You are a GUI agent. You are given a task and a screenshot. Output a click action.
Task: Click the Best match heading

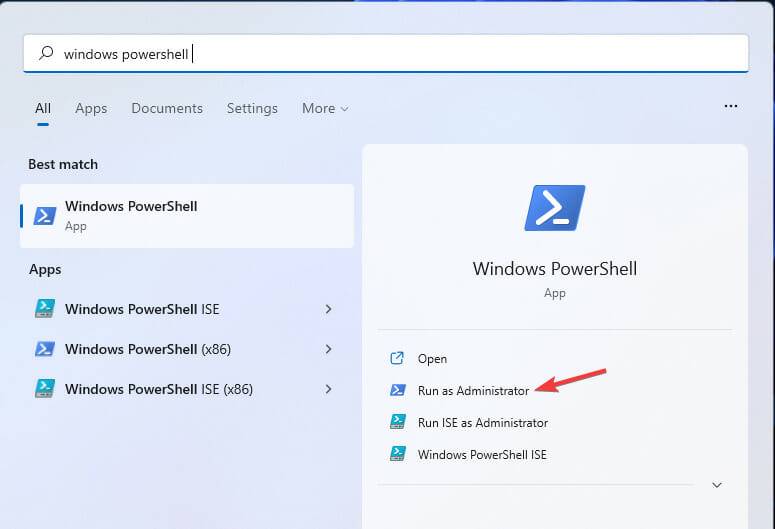point(63,164)
